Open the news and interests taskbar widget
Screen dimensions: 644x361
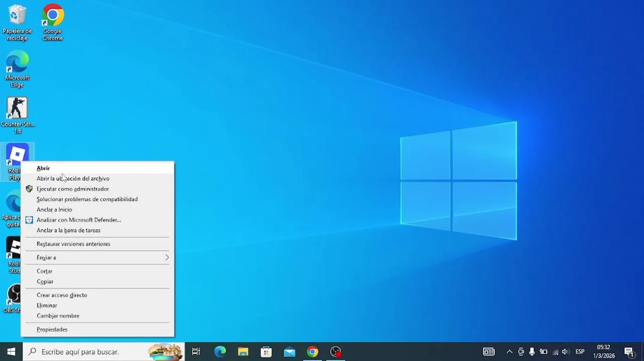point(489,351)
